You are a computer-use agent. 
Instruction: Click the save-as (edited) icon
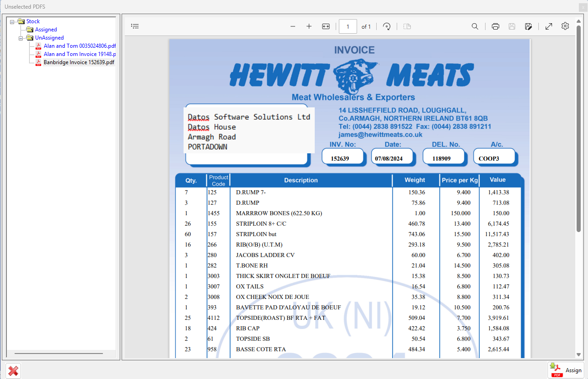(528, 26)
